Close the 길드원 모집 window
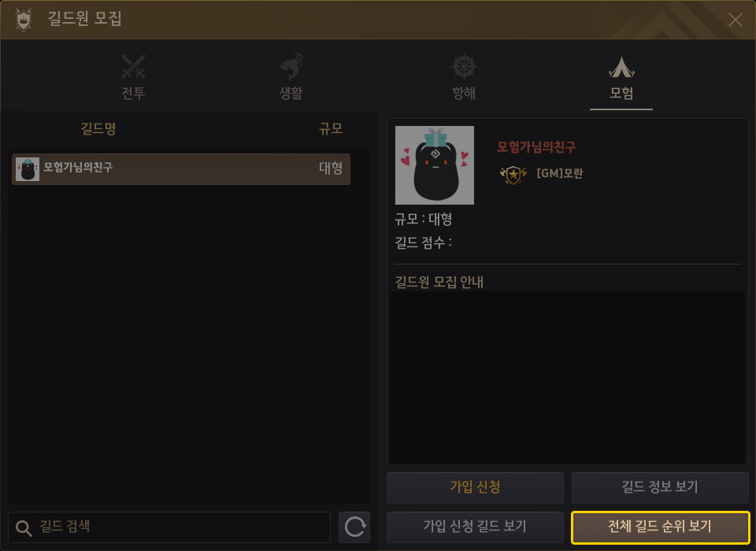This screenshot has width=756, height=551. coord(736,20)
